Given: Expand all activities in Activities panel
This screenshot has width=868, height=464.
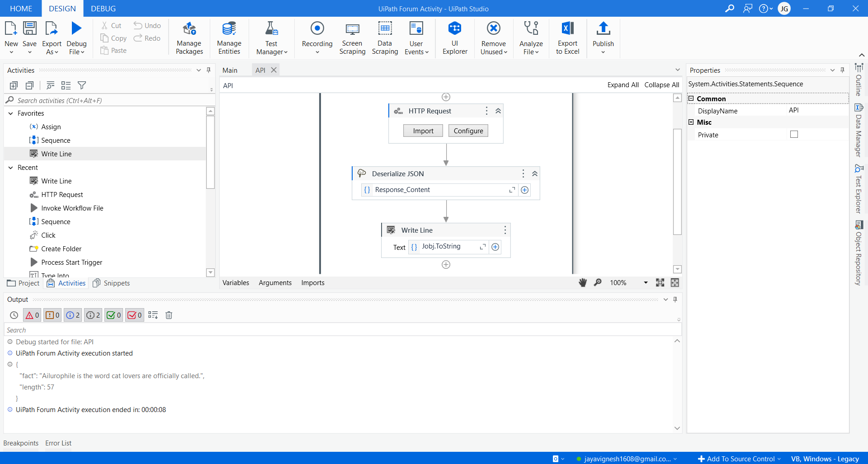Looking at the screenshot, I should 14,85.
